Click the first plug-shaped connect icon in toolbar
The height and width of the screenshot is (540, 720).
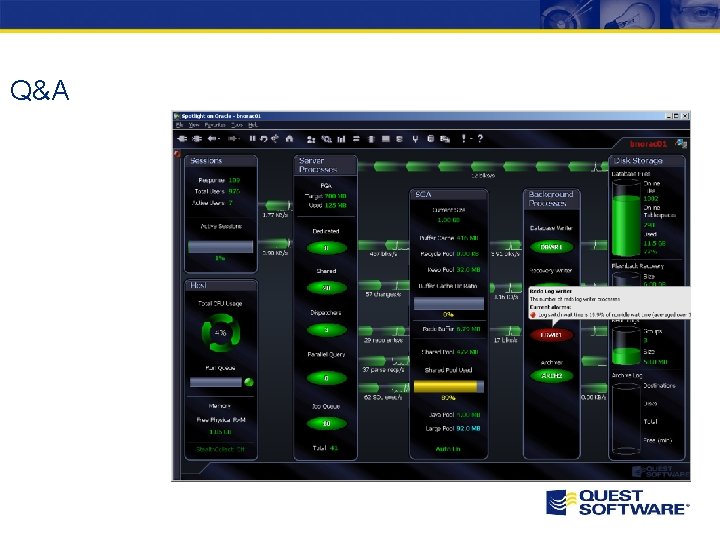[x=182, y=139]
